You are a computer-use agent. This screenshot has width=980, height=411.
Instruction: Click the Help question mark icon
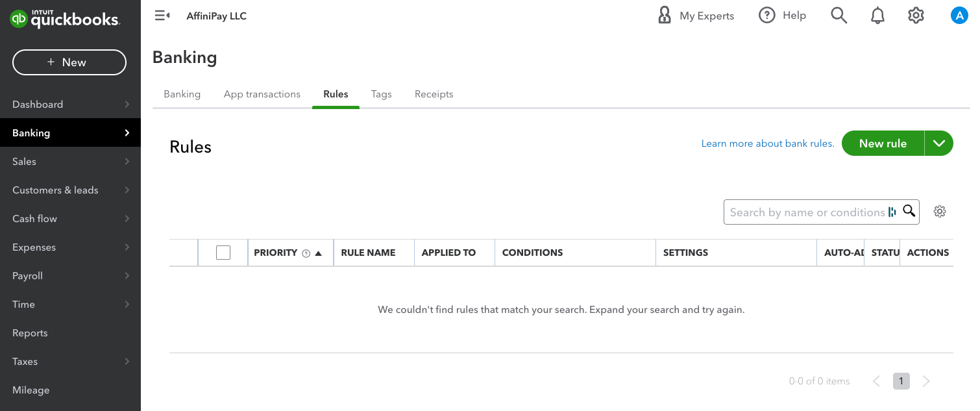[x=767, y=16]
